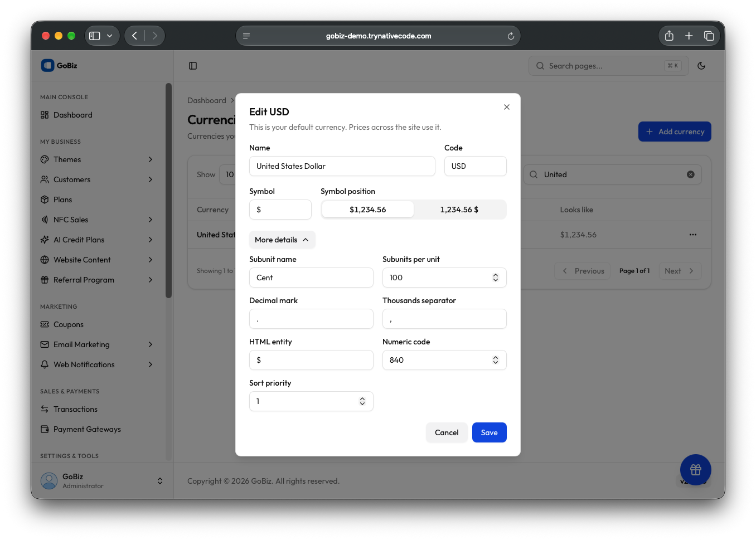Viewport: 756px width, 540px height.
Task: Select symbol-before position $1,234.56
Action: coord(368,210)
